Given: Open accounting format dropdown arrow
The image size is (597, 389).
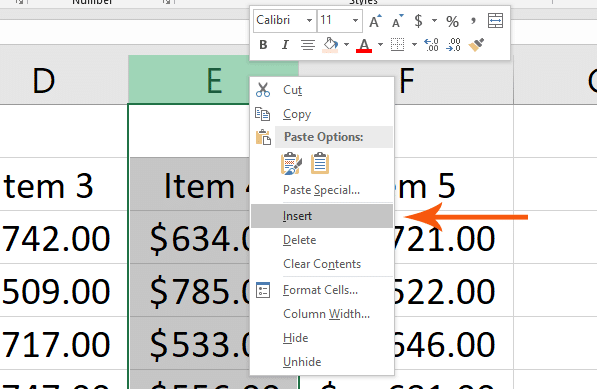Looking at the screenshot, I should tap(434, 21).
